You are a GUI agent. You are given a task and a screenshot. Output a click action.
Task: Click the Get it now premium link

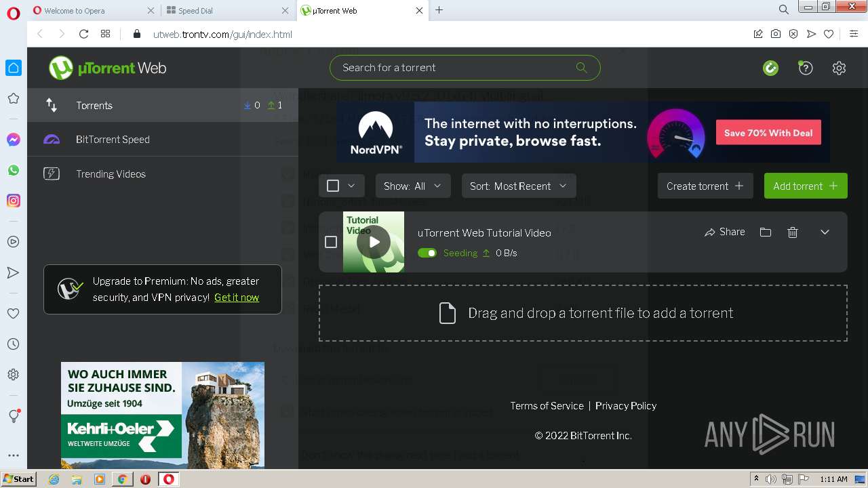pos(237,297)
